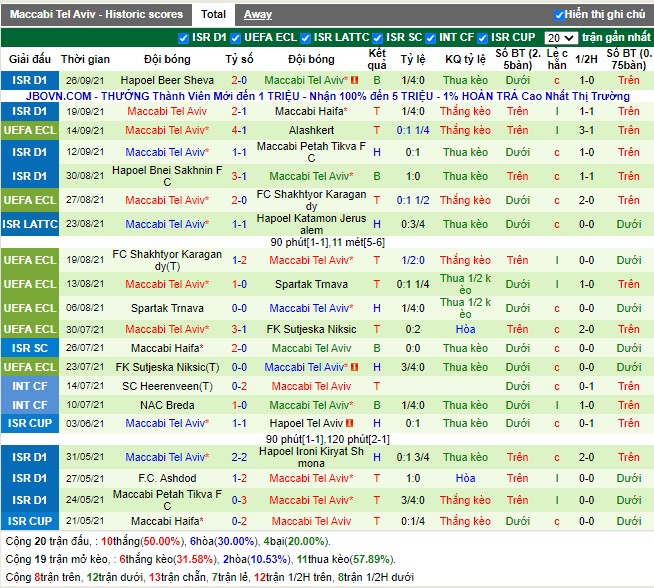This screenshot has height=588, width=654.
Task: Open FC Shakhtyor Karagandy on 27/08/21
Action: (x=311, y=200)
